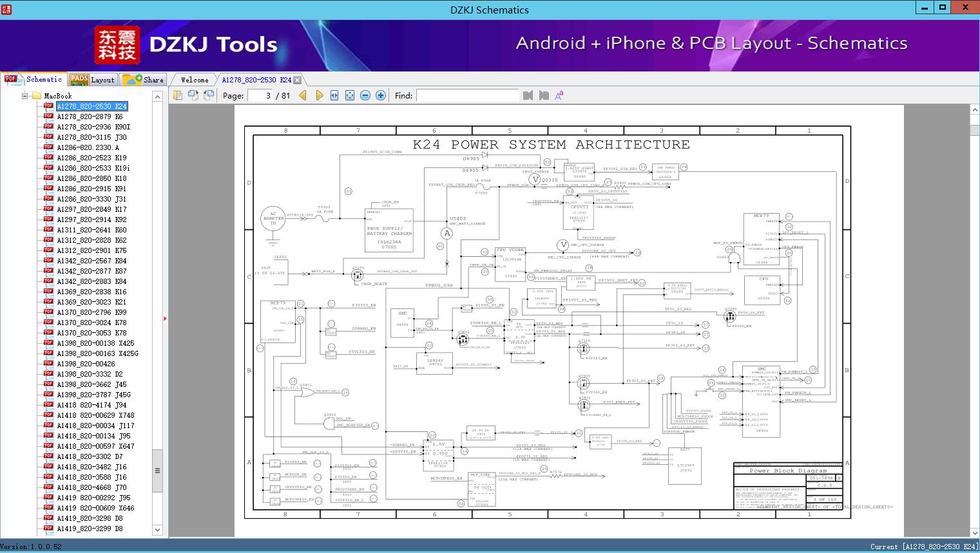
Task: Open A1418_820-3302 D7 schematic
Action: 90,456
